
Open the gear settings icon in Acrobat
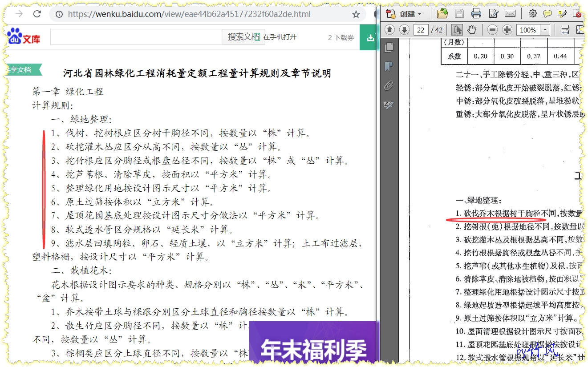pyautogui.click(x=532, y=13)
